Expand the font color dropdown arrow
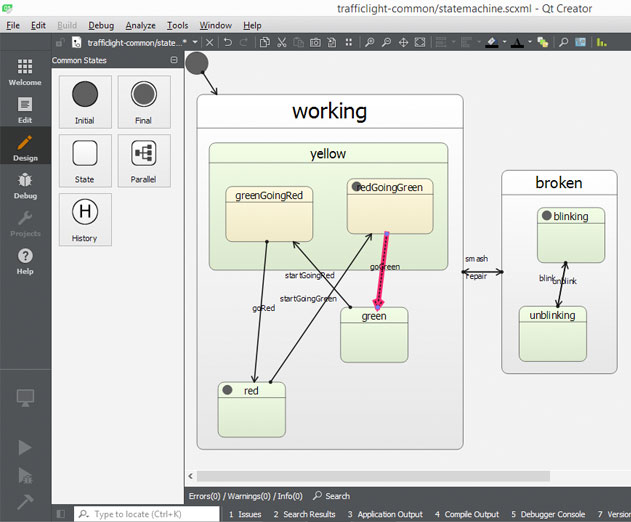The width and height of the screenshot is (631, 522). (530, 42)
